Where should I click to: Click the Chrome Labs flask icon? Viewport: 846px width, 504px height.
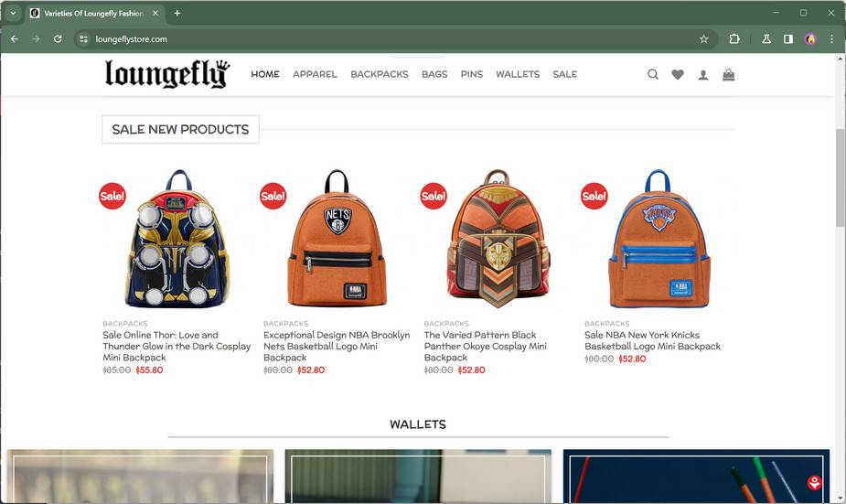pyautogui.click(x=766, y=38)
